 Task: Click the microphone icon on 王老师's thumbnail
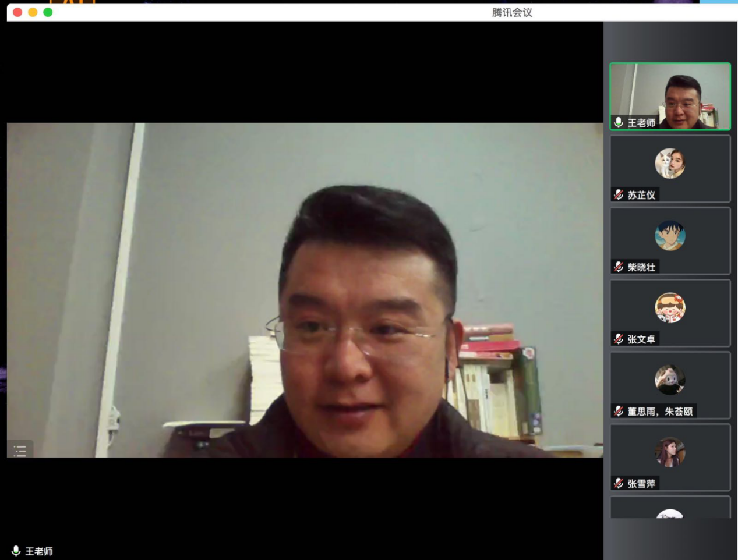point(619,122)
